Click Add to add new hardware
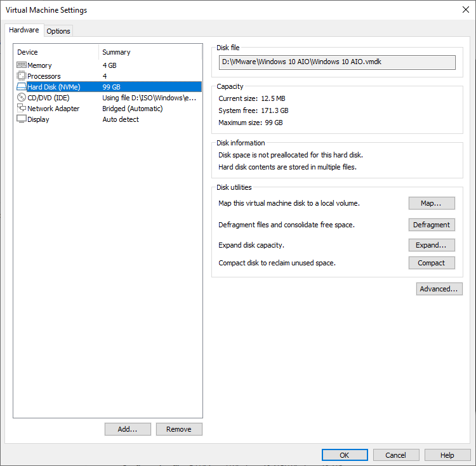The image size is (476, 466). 128,429
